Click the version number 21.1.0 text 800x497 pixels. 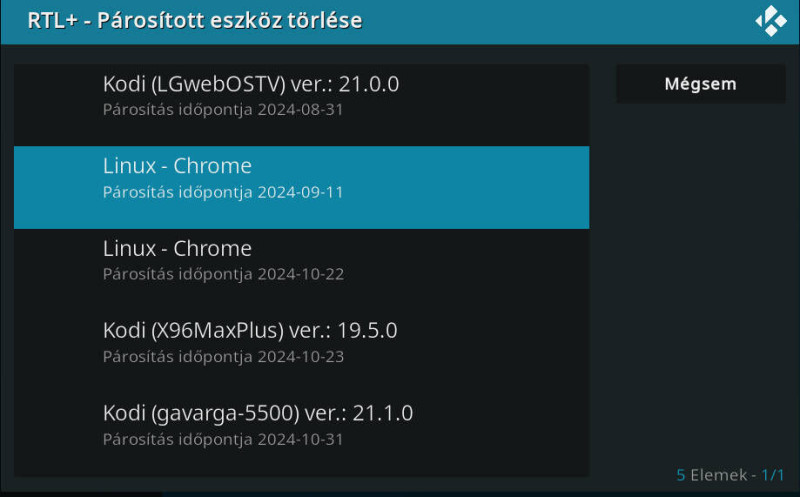coord(383,413)
